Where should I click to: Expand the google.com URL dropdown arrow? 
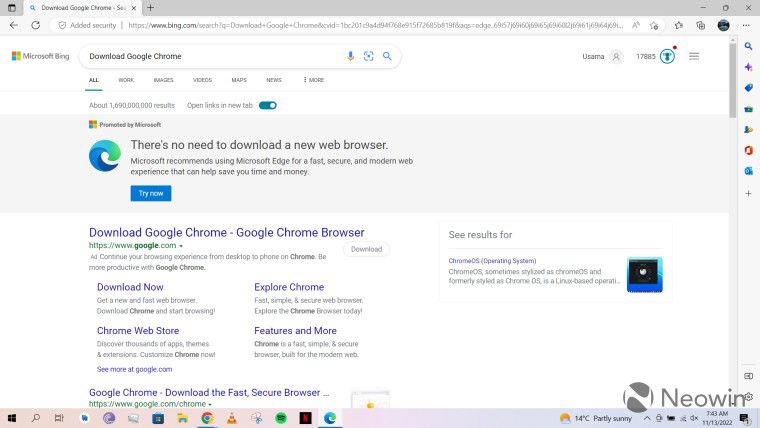[x=181, y=246]
